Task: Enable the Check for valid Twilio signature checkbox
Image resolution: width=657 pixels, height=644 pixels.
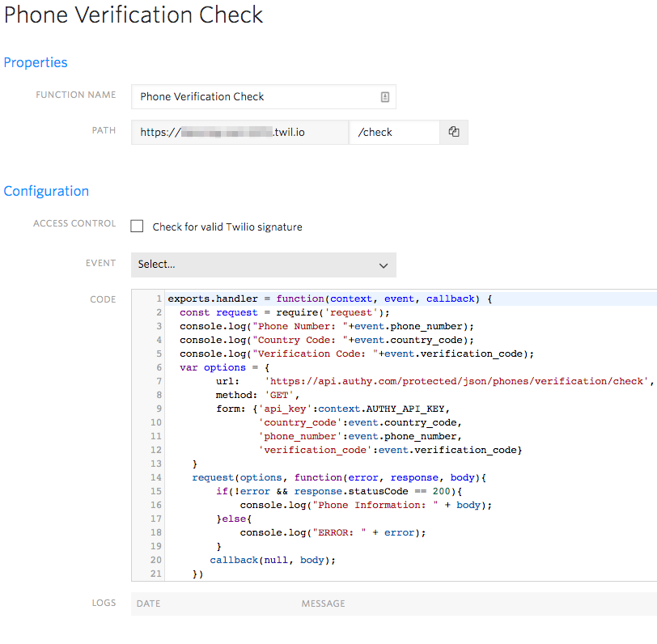Action: [137, 226]
